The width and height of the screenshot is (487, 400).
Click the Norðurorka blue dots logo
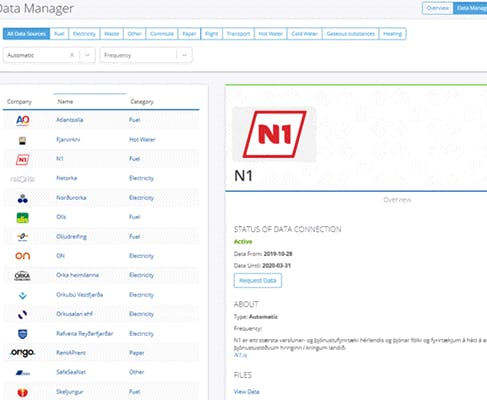[23, 199]
